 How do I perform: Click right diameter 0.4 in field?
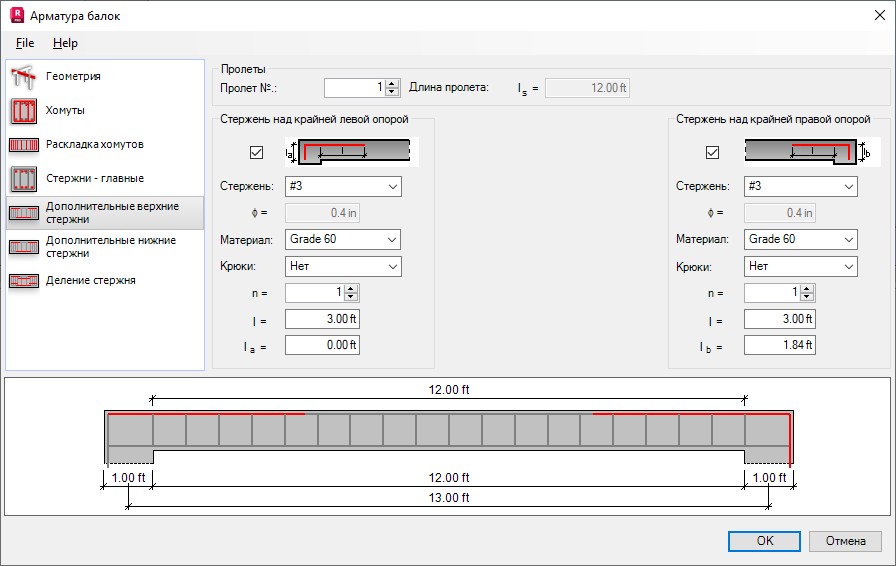(779, 213)
